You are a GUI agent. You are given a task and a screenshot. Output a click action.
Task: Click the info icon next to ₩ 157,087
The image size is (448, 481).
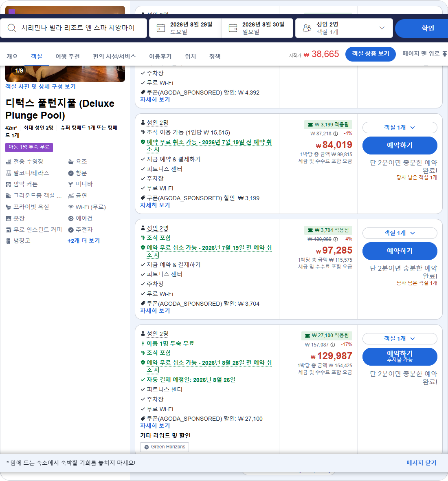click(333, 345)
